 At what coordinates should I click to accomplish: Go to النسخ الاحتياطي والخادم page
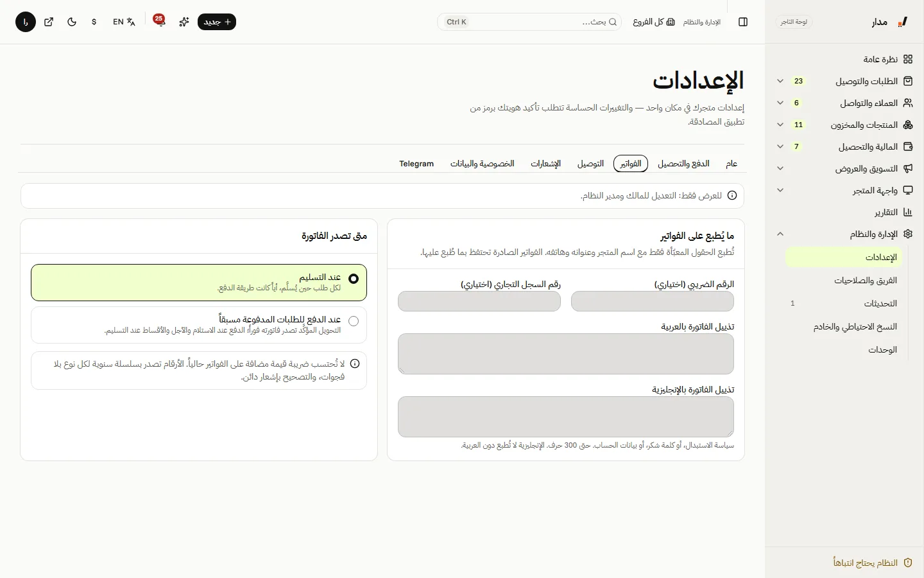tap(844, 327)
